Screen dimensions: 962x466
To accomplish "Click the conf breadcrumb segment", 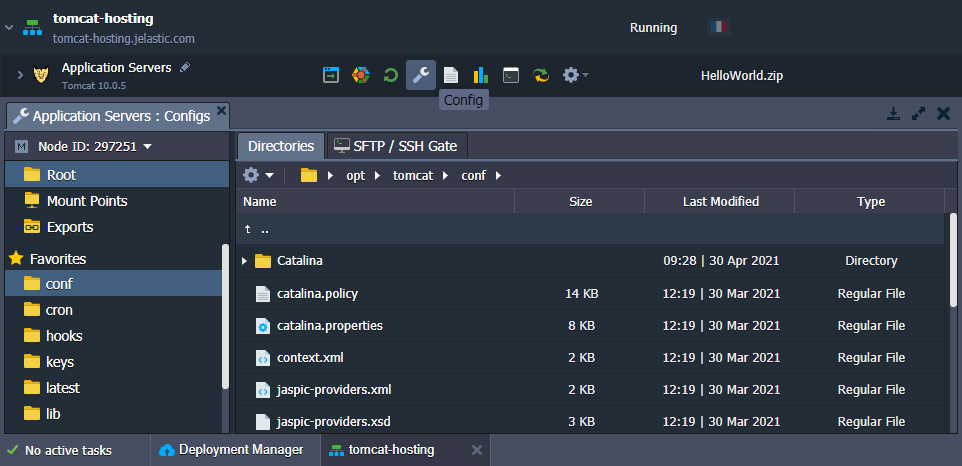I will (473, 175).
